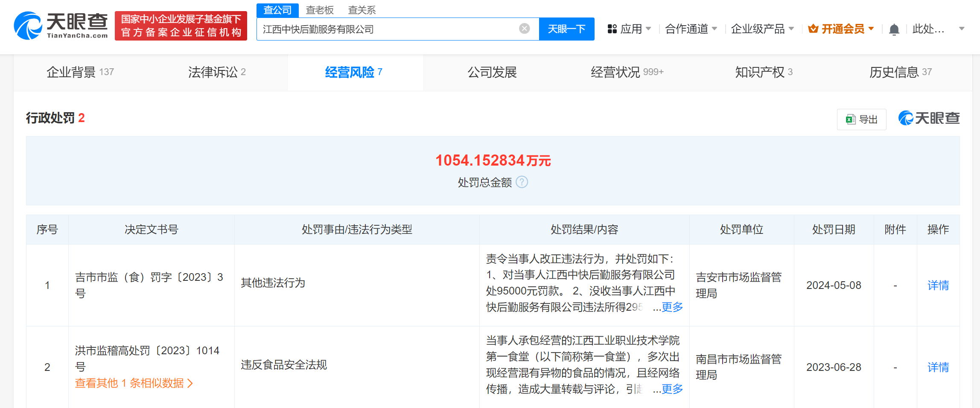The image size is (980, 408).
Task: Click the 导出 export button
Action: 861,119
